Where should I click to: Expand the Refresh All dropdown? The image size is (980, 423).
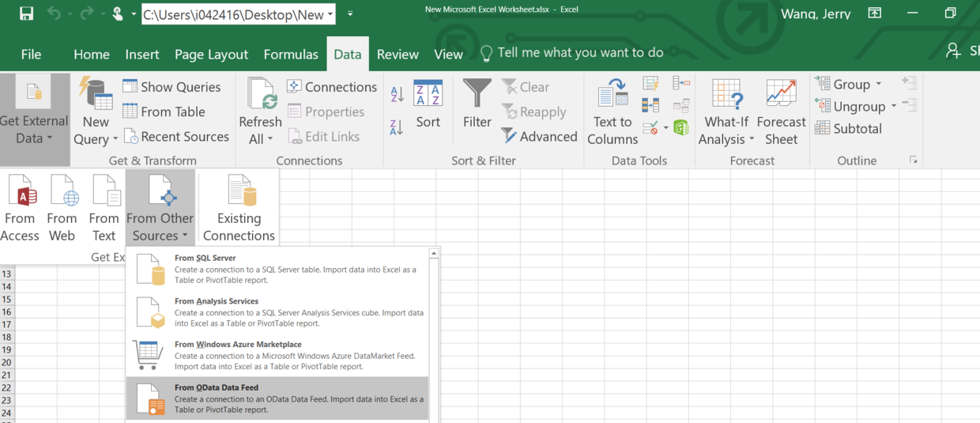click(260, 139)
